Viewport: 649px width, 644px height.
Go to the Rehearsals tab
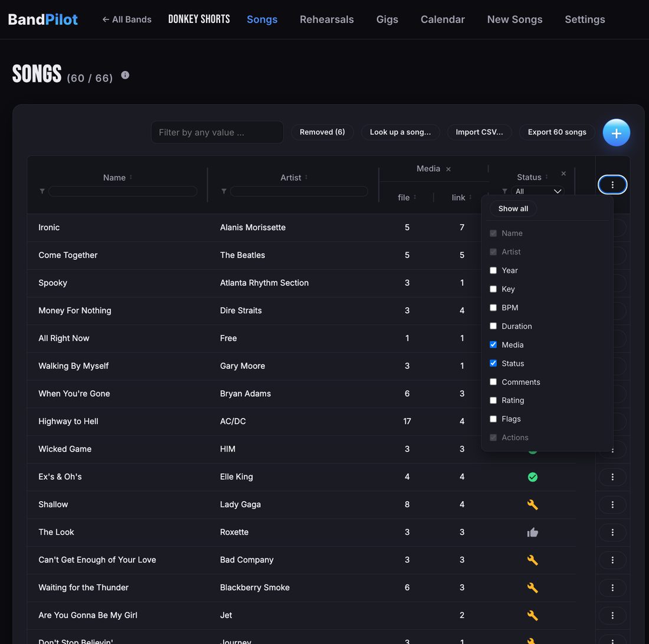tap(327, 19)
